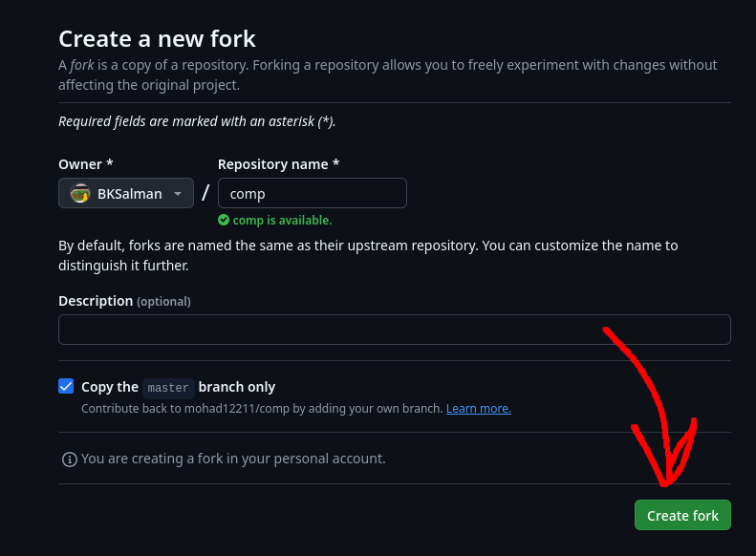Click the BKSalman avatar image
The image size is (756, 556).
(x=80, y=193)
